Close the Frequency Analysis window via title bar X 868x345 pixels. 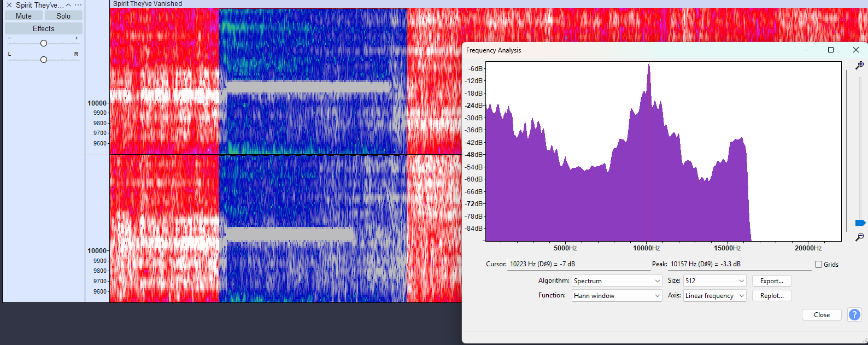pyautogui.click(x=855, y=50)
